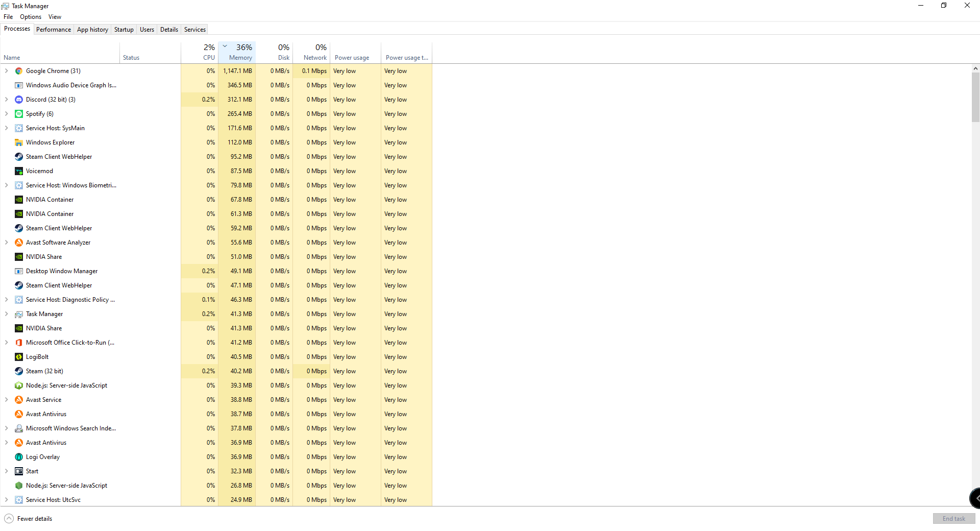Open the Options menu
This screenshot has height=531, width=980.
coord(31,17)
